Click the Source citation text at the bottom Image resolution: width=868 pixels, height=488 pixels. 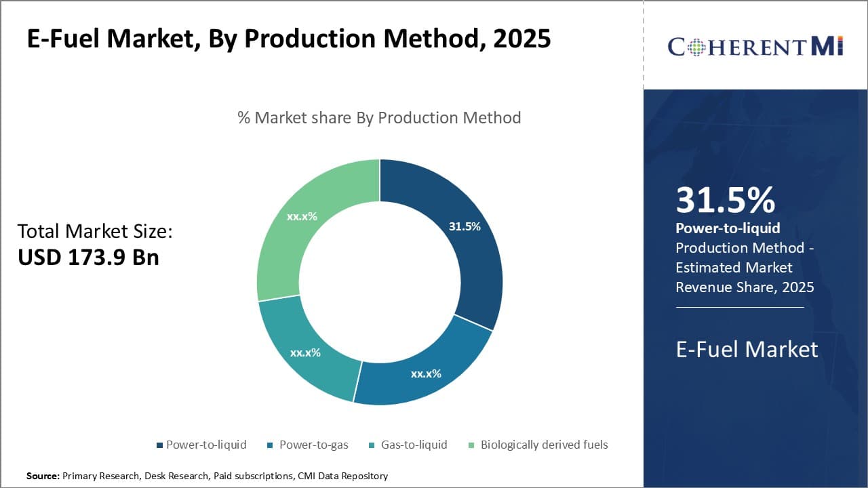(x=207, y=476)
